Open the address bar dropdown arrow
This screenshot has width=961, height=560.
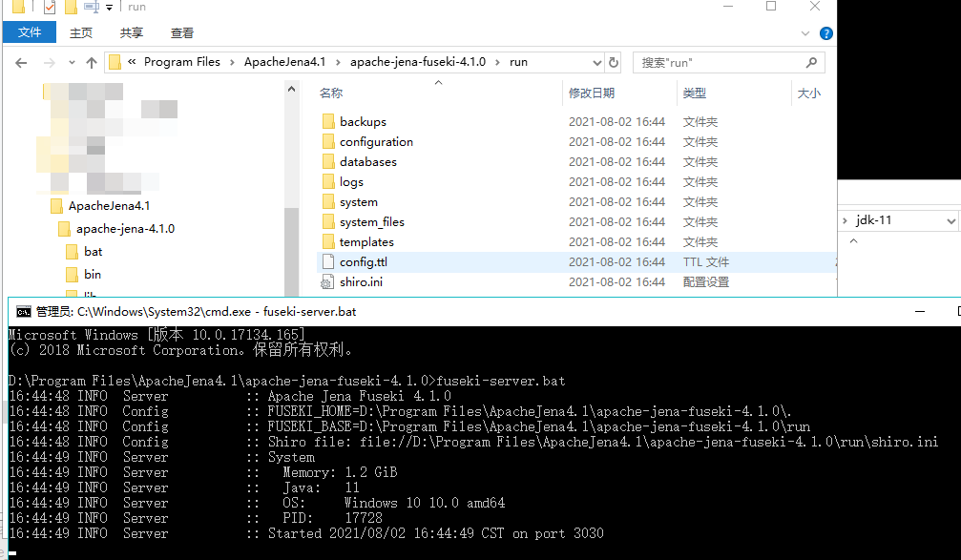coord(596,61)
